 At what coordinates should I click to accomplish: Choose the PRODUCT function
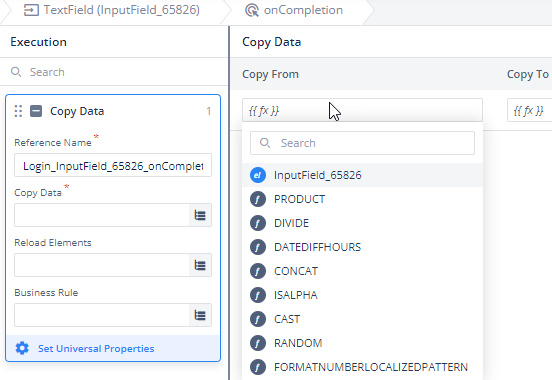[x=362, y=199]
